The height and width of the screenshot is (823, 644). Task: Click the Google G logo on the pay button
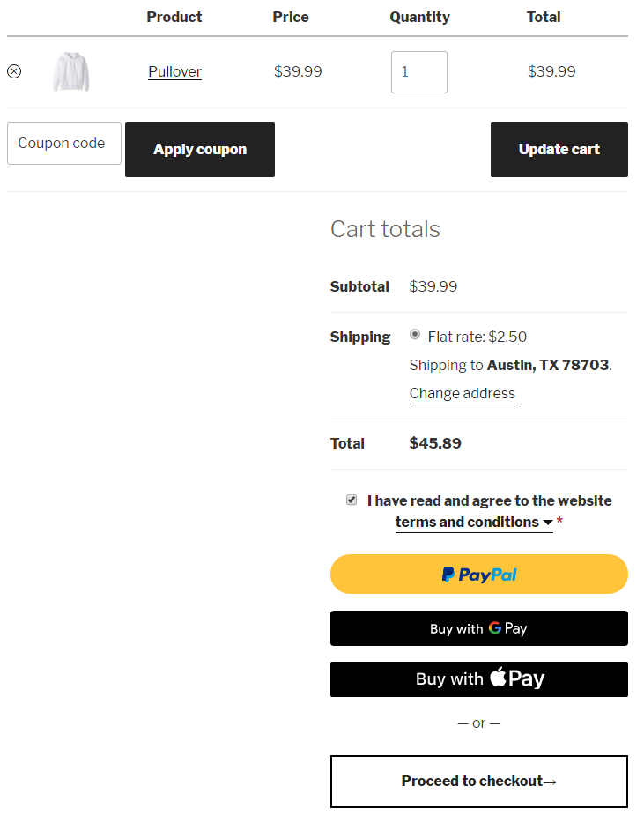pyautogui.click(x=495, y=628)
